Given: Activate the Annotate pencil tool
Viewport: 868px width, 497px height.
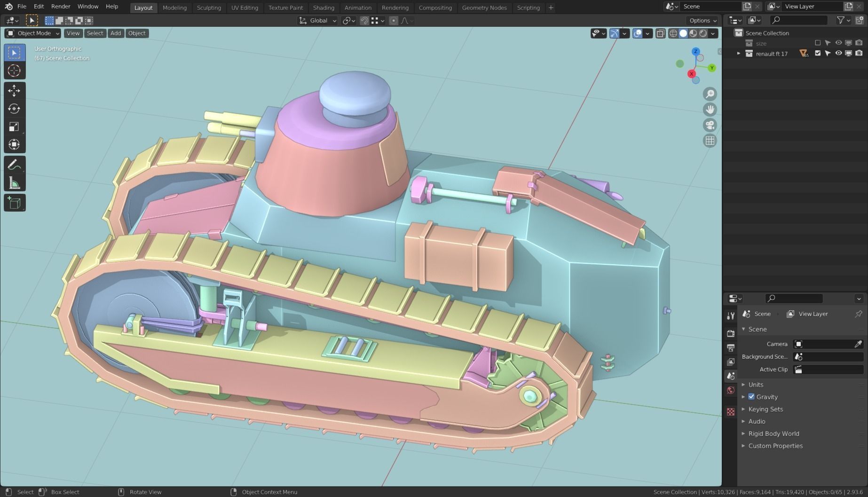Looking at the screenshot, I should point(14,165).
